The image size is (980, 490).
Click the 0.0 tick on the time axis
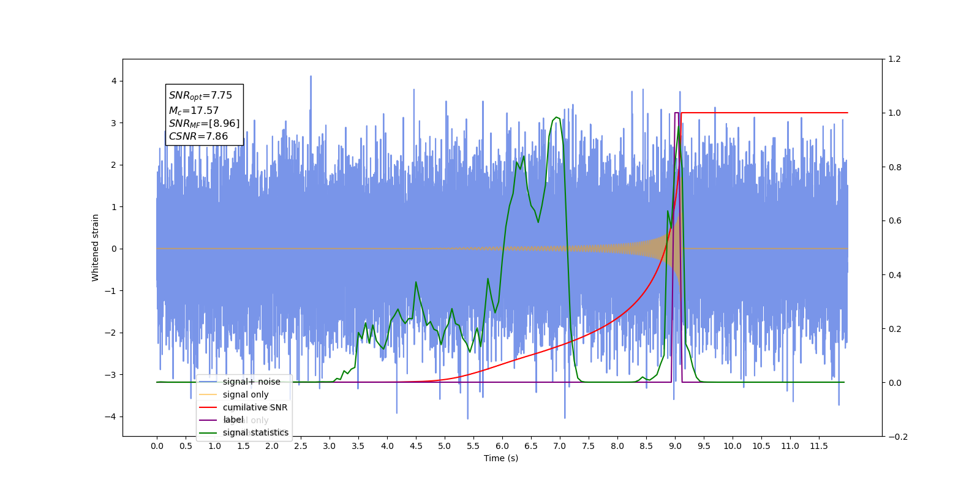pos(157,446)
